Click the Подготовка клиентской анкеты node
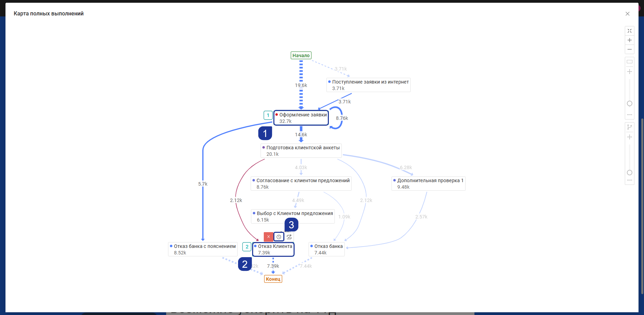Viewport: 644px width, 315px height. click(x=301, y=151)
